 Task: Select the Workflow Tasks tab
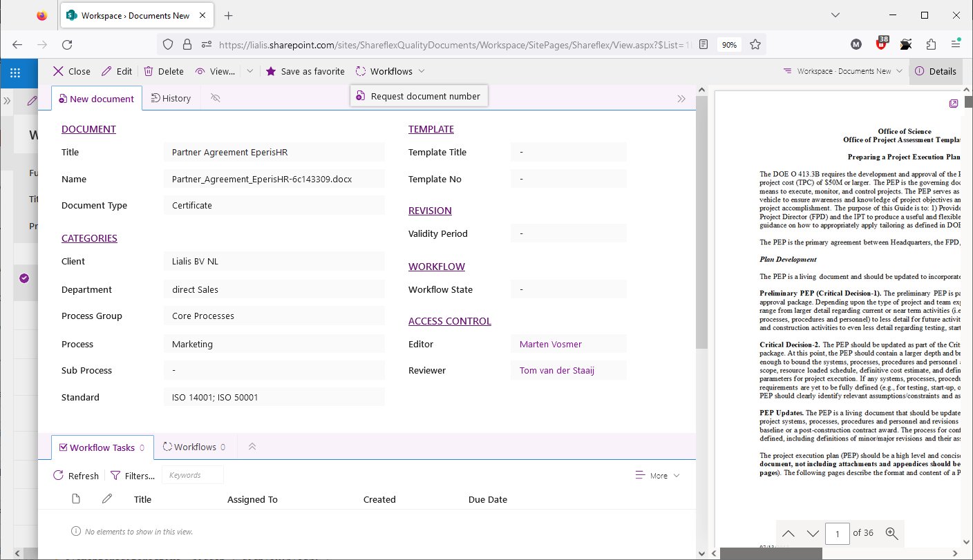pyautogui.click(x=102, y=447)
